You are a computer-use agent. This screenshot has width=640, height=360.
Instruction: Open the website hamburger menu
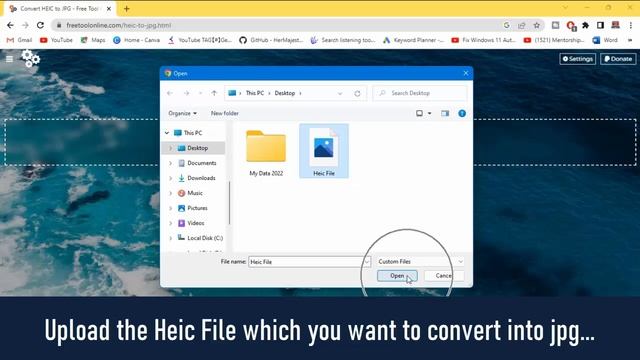(9, 59)
